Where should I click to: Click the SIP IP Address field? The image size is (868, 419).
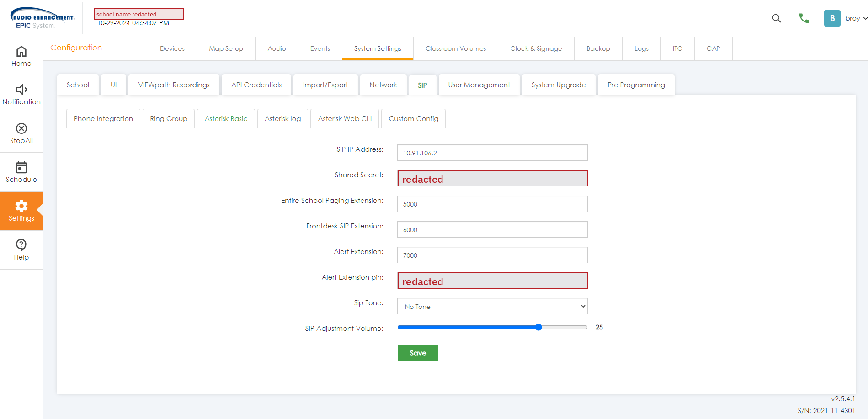pyautogui.click(x=492, y=153)
